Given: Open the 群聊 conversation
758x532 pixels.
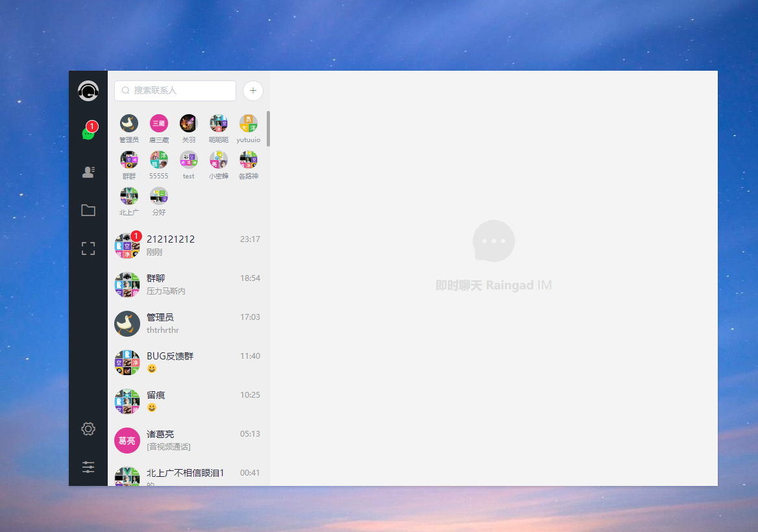Looking at the screenshot, I should click(188, 285).
